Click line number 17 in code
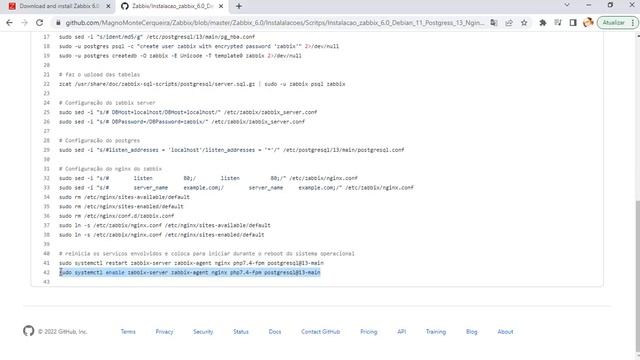Image resolution: width=640 pixels, height=360 pixels. tap(47, 37)
